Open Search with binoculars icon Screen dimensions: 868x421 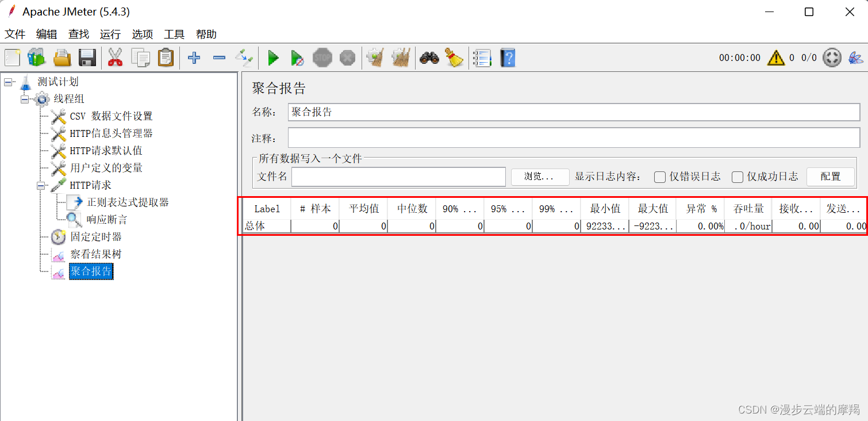click(x=429, y=58)
